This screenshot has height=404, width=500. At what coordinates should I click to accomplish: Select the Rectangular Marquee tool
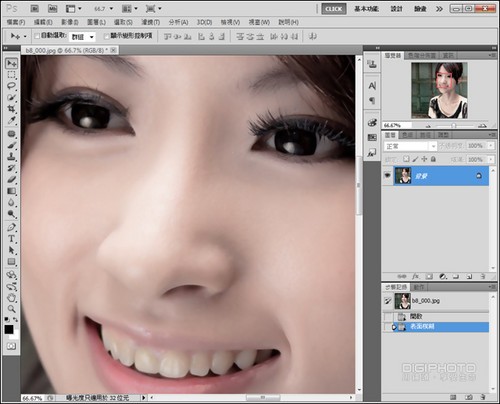point(11,75)
